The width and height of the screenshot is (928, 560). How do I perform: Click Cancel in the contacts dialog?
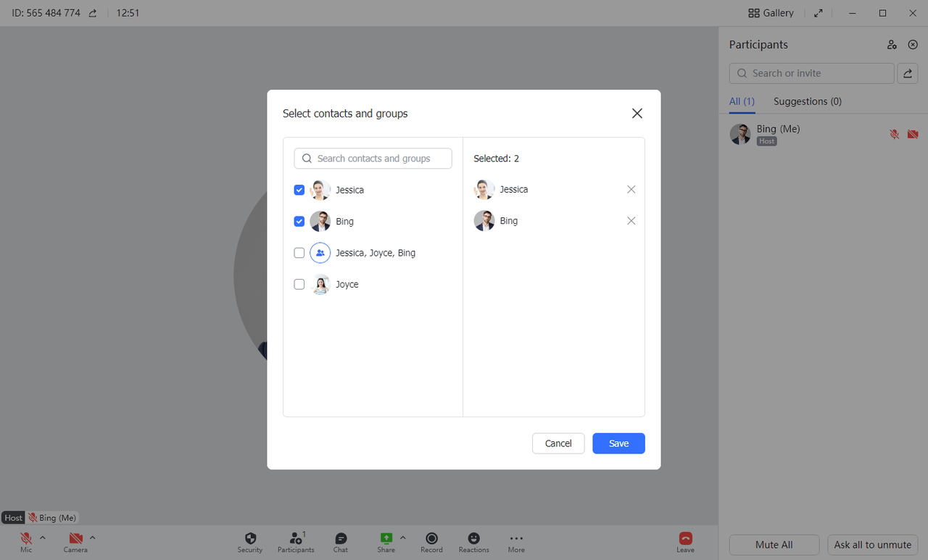[x=558, y=443]
